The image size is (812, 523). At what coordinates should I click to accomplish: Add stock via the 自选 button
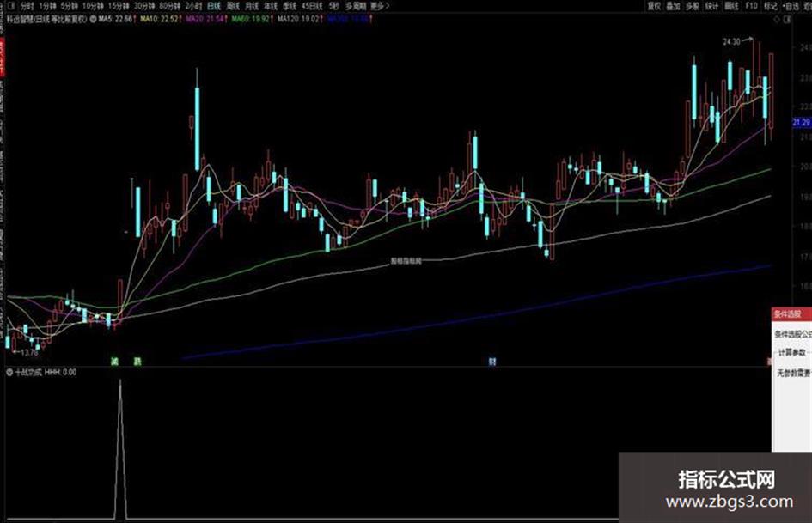pos(791,6)
